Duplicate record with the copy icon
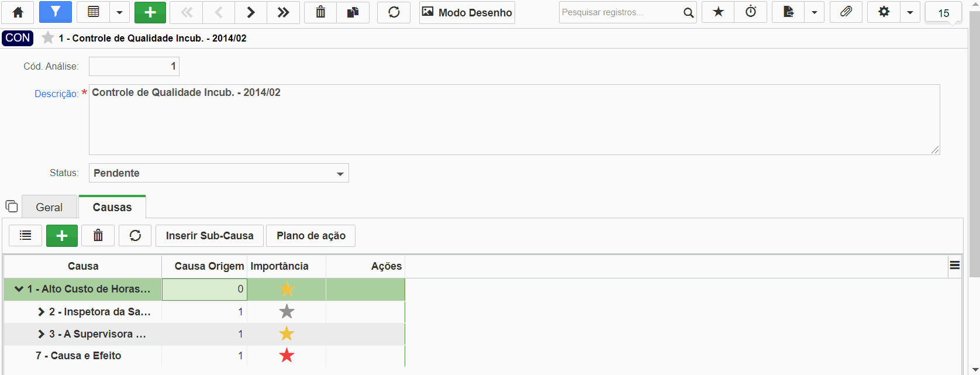 tap(353, 12)
